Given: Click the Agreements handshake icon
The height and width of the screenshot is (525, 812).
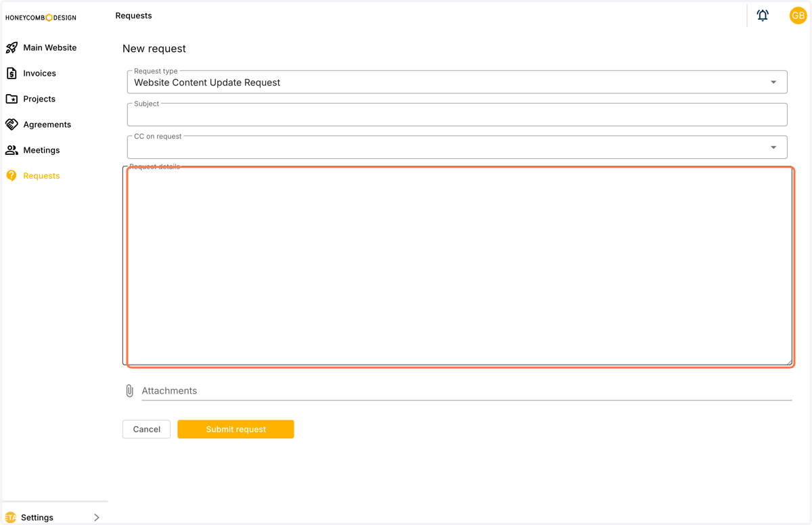Looking at the screenshot, I should pos(12,124).
